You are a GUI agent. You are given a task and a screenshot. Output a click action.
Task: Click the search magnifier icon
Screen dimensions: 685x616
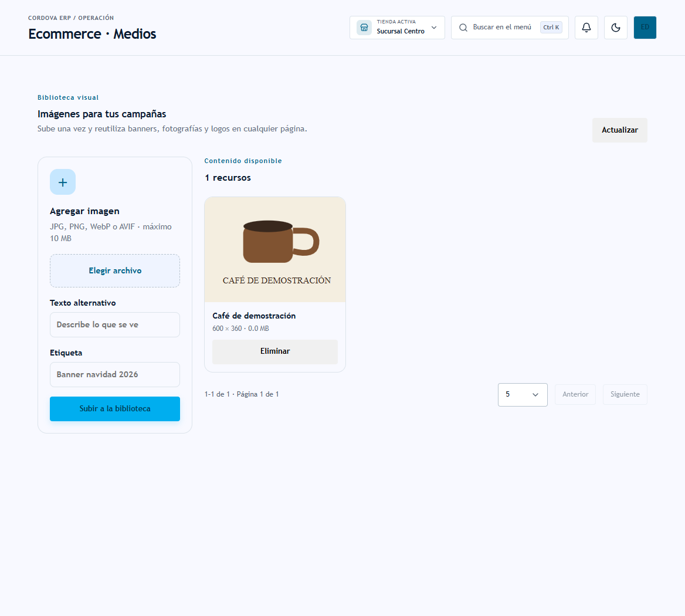pyautogui.click(x=463, y=28)
